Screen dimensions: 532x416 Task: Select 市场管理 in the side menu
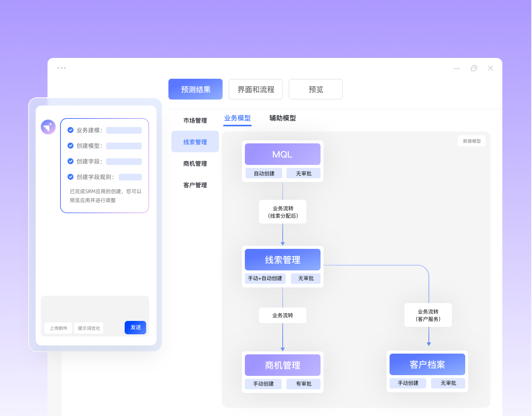tap(195, 120)
